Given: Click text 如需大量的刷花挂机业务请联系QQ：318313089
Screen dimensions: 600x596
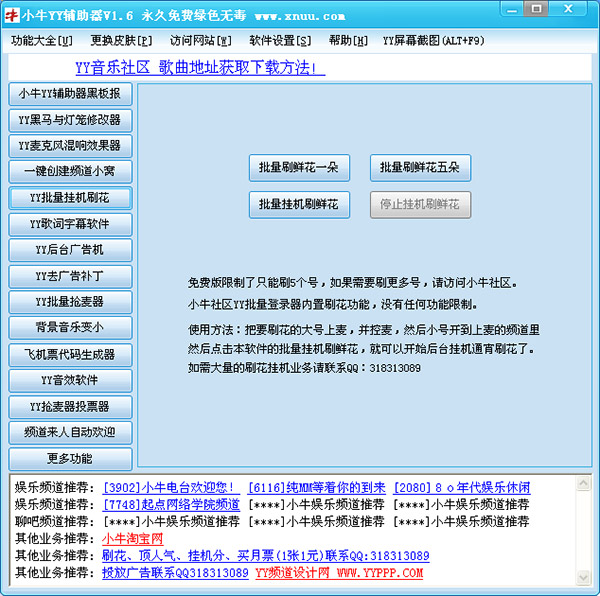Looking at the screenshot, I should coord(304,368).
